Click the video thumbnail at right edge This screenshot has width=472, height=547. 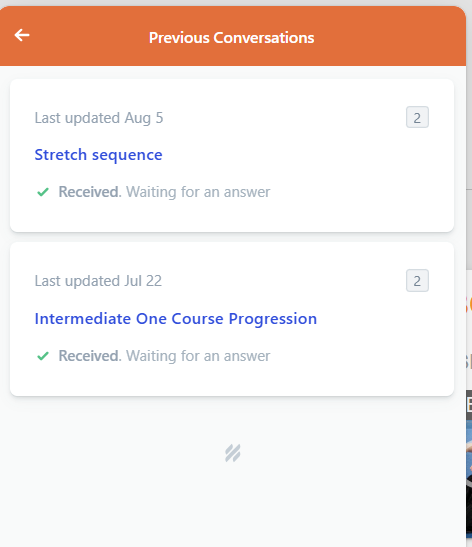[469, 467]
